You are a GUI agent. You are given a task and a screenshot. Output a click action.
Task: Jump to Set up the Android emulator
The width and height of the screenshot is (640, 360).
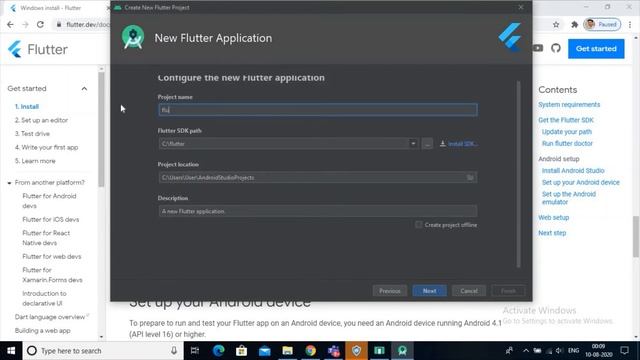pyautogui.click(x=569, y=198)
